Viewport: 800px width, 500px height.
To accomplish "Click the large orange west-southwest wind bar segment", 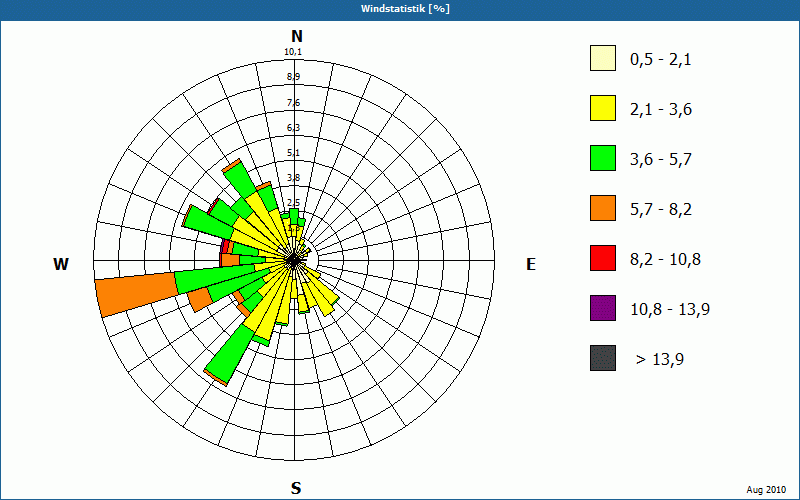I will tap(137, 293).
